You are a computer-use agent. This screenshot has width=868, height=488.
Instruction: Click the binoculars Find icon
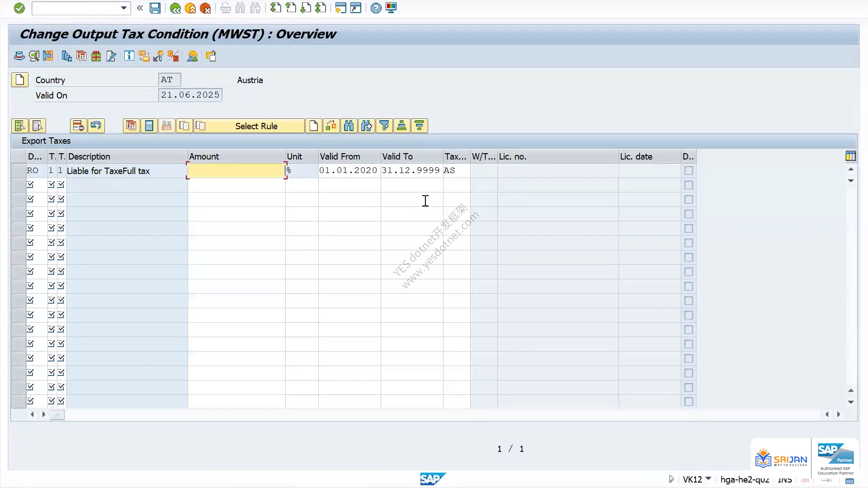[349, 126]
